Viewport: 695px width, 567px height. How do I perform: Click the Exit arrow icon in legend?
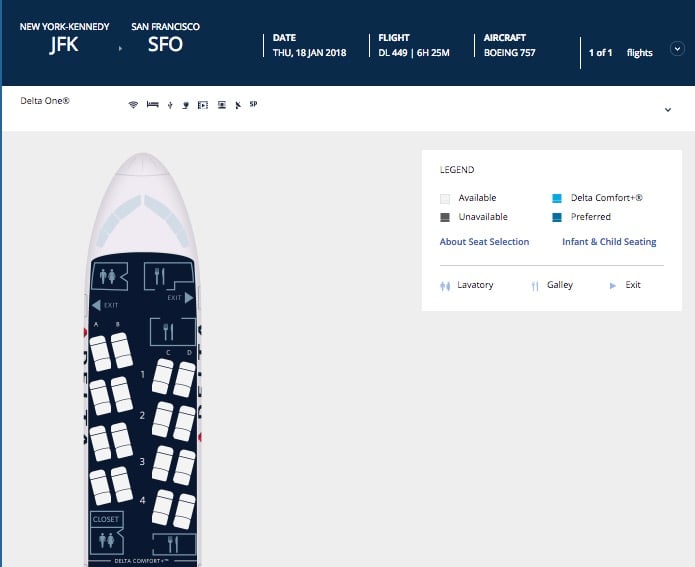tap(613, 285)
